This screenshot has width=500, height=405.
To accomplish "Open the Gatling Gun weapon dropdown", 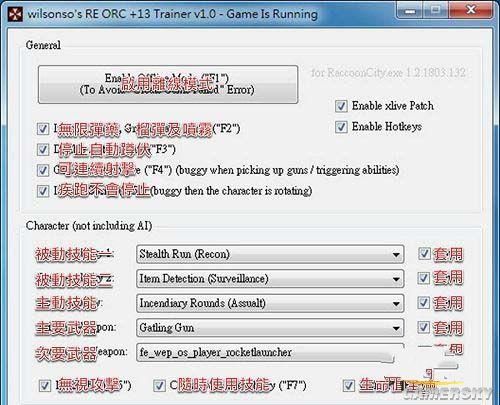I will tap(270, 328).
